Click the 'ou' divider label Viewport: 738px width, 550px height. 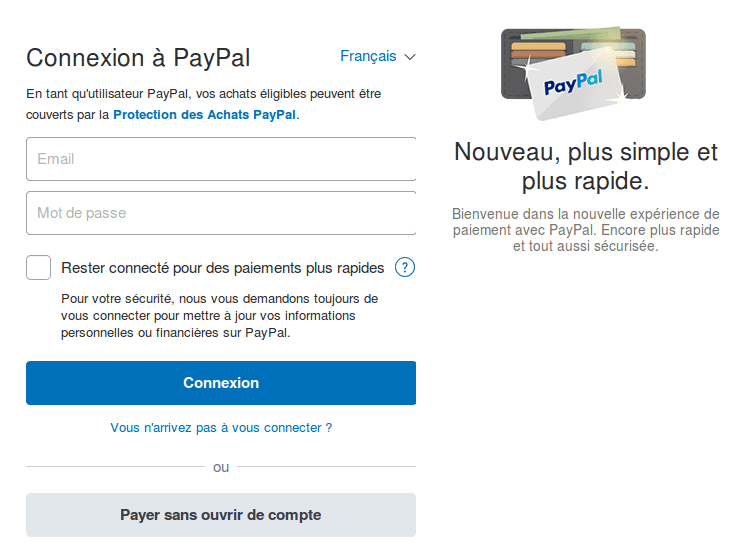pos(221,467)
